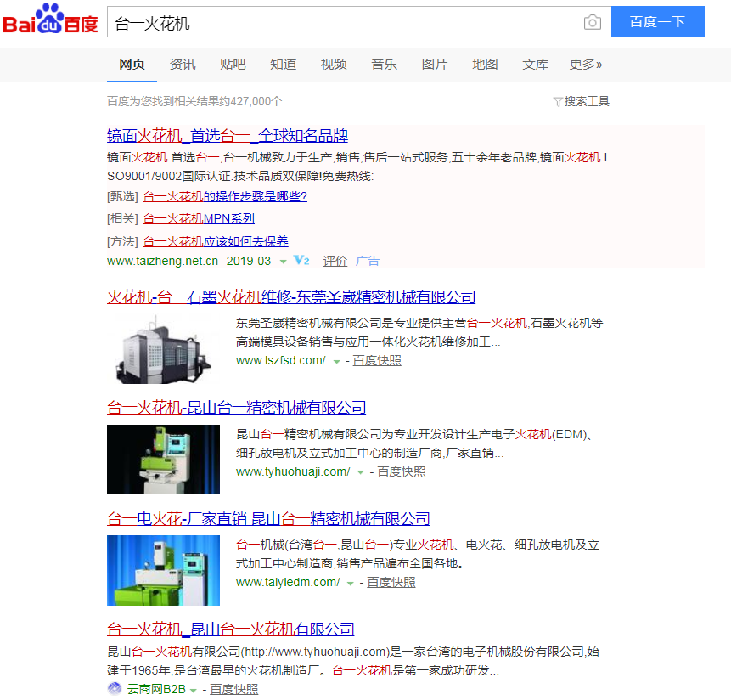This screenshot has height=700, width=731.
Task: Click the taiyiedm.com green machine thumbnail
Action: 163,570
